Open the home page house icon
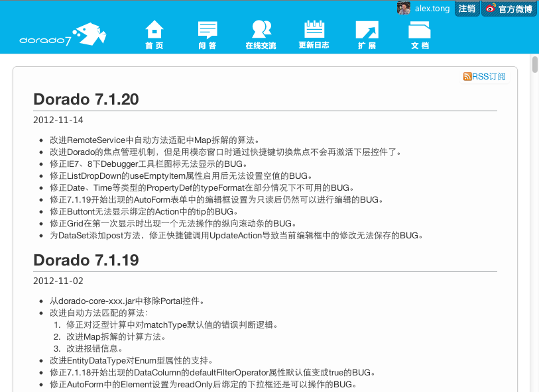Image resolution: width=539 pixels, height=392 pixels. point(154,30)
